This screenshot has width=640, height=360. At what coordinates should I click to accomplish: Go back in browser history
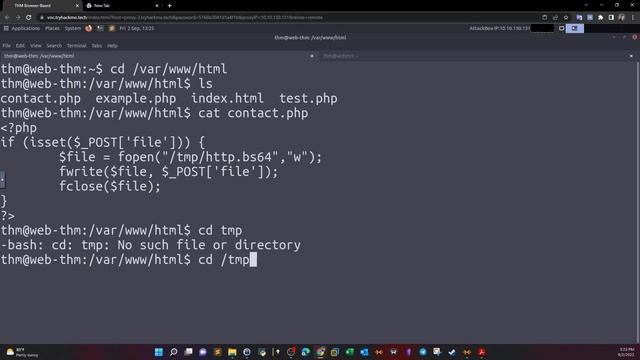tap(7, 18)
